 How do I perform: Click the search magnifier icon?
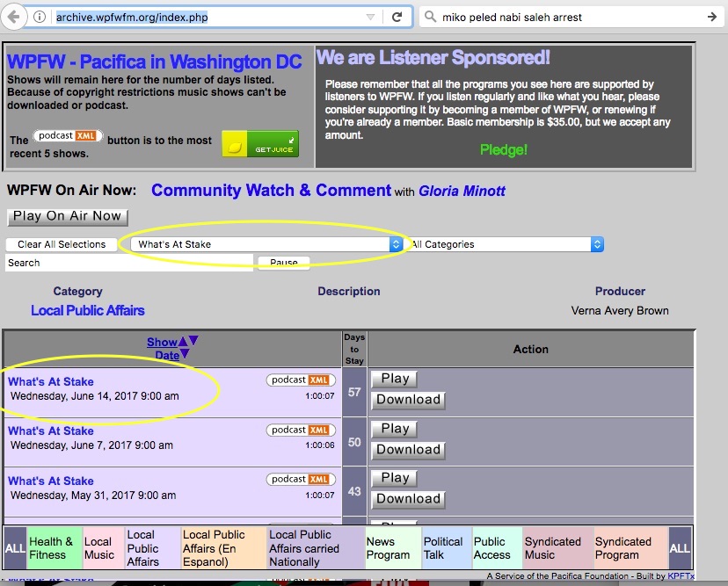click(x=431, y=17)
